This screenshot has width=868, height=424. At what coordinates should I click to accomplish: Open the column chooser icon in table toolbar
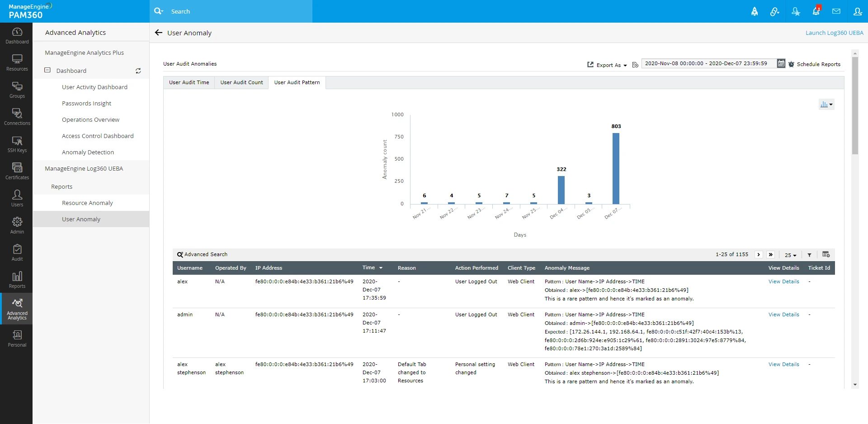click(x=826, y=255)
